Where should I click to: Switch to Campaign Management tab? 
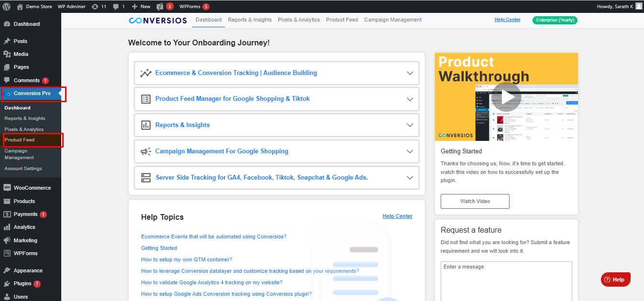tap(393, 20)
